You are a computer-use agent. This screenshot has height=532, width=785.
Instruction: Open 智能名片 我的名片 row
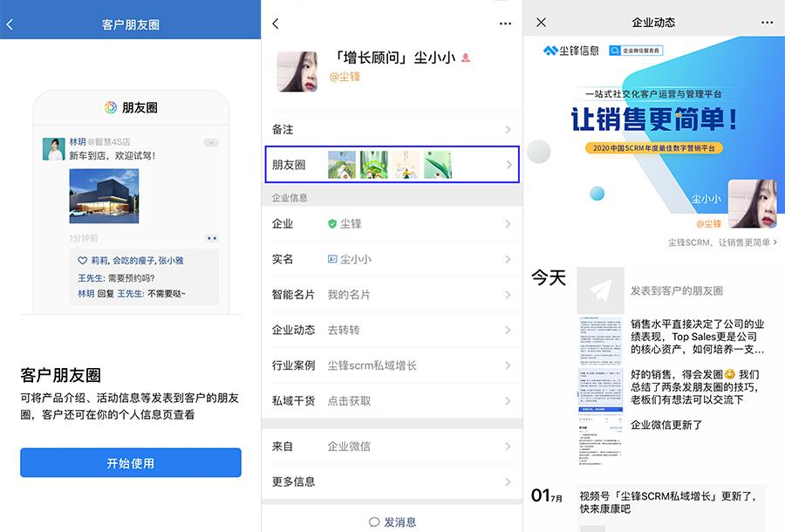pyautogui.click(x=392, y=294)
